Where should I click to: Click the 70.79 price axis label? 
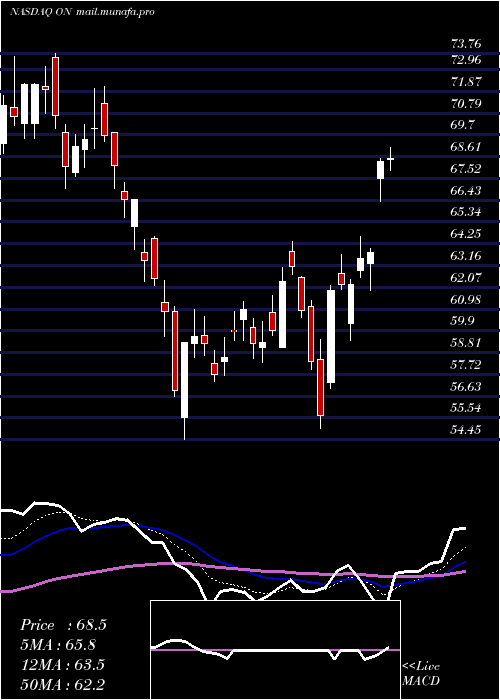pos(466,104)
